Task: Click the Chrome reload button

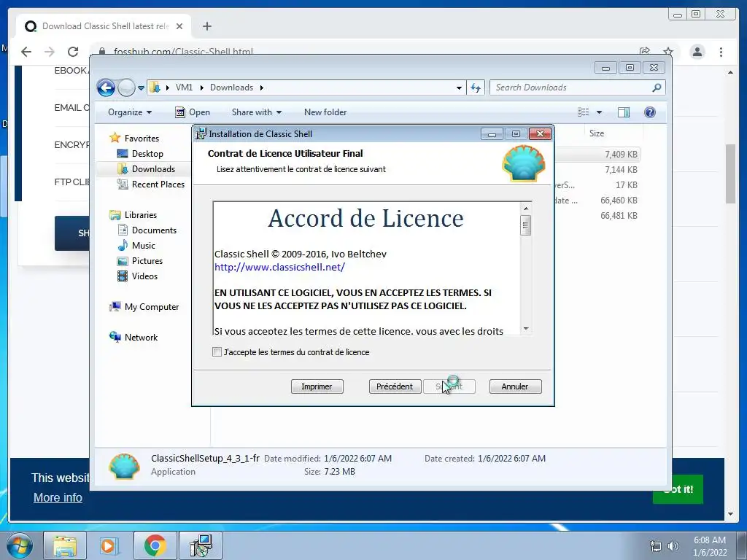Action: pyautogui.click(x=73, y=52)
